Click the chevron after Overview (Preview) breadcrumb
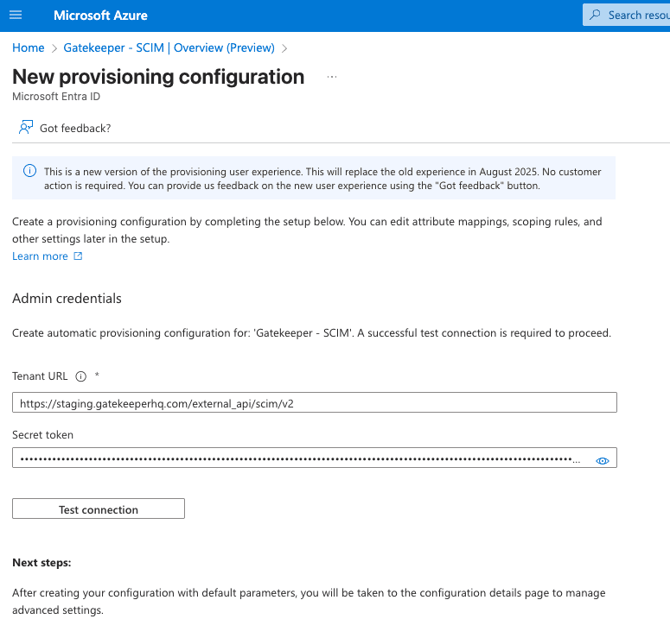This screenshot has height=638, width=670. [284, 48]
